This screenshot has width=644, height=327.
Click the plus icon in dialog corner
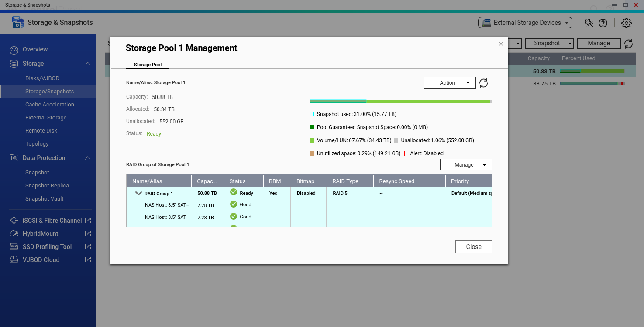click(x=492, y=44)
